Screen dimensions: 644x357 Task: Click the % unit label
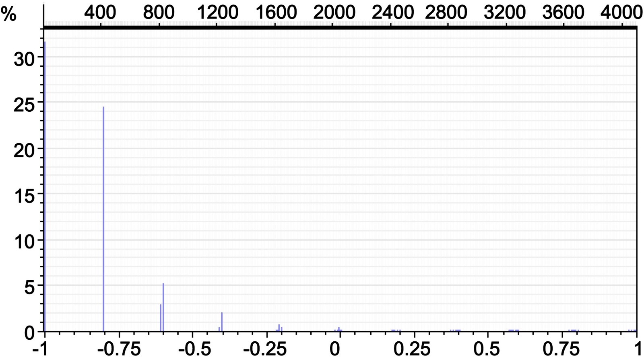point(8,15)
